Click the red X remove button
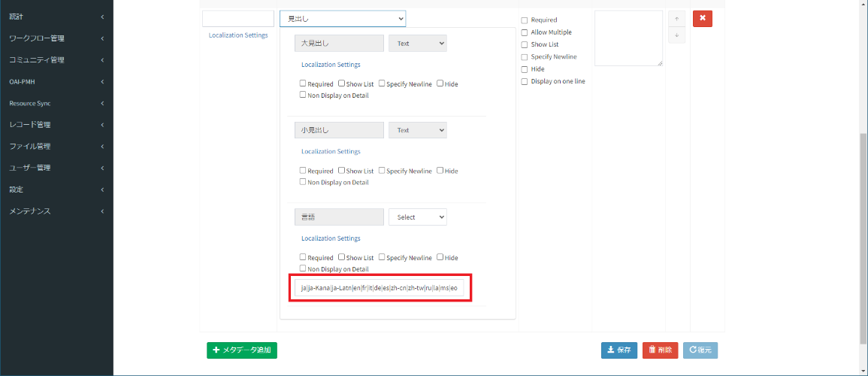Screen dimensions: 868x376 702,19
